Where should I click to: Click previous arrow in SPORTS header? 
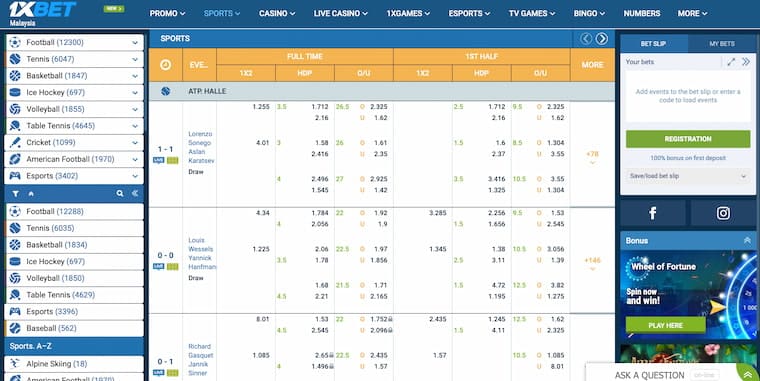[x=586, y=39]
